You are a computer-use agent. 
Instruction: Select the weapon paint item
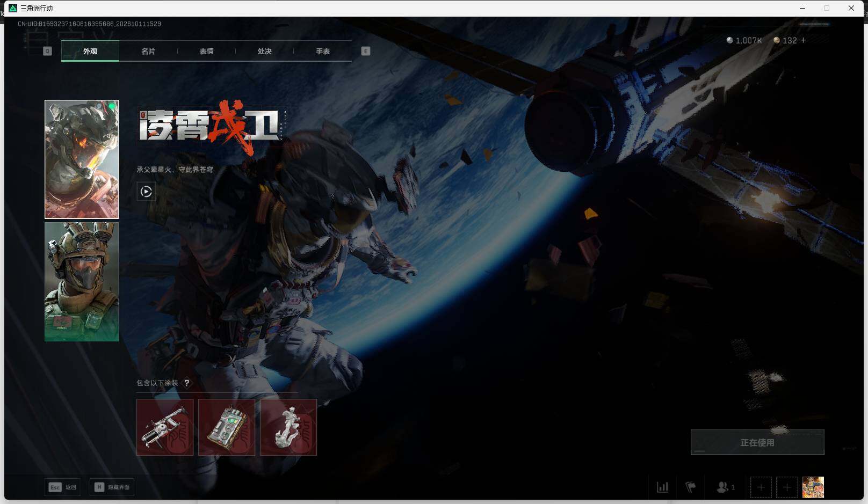[165, 427]
